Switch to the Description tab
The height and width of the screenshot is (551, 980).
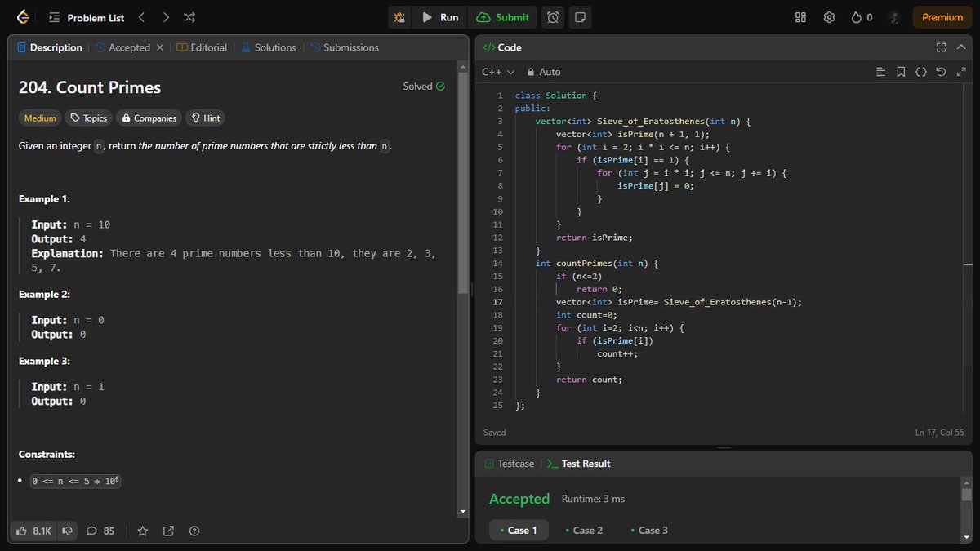tap(50, 47)
